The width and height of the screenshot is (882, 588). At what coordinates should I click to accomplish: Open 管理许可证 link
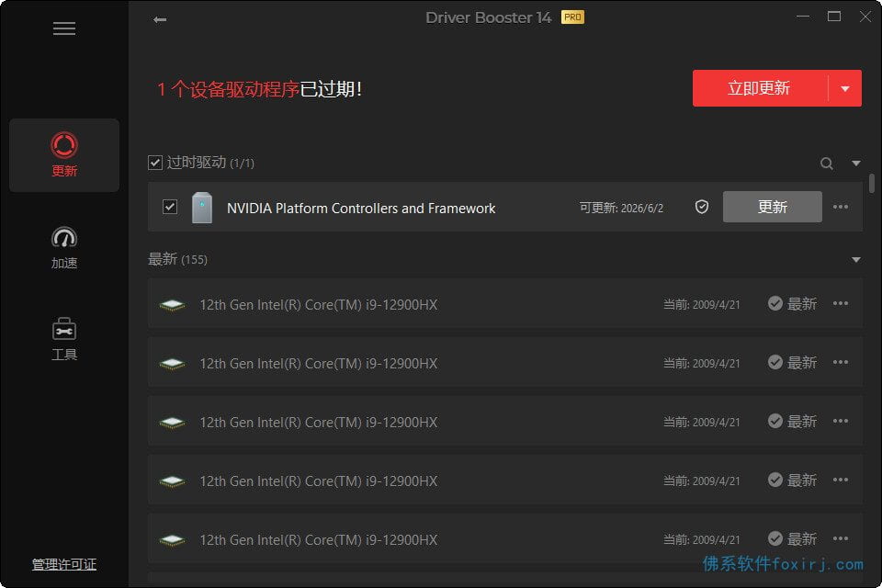pyautogui.click(x=64, y=564)
